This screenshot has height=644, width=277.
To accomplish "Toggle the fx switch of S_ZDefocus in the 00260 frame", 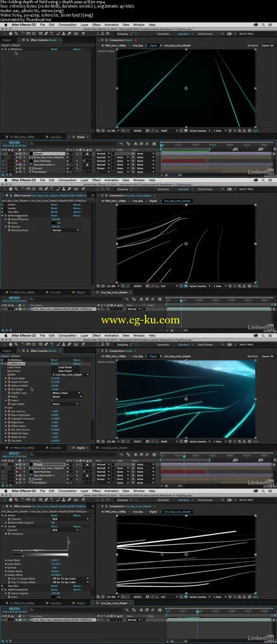I will [6, 49].
